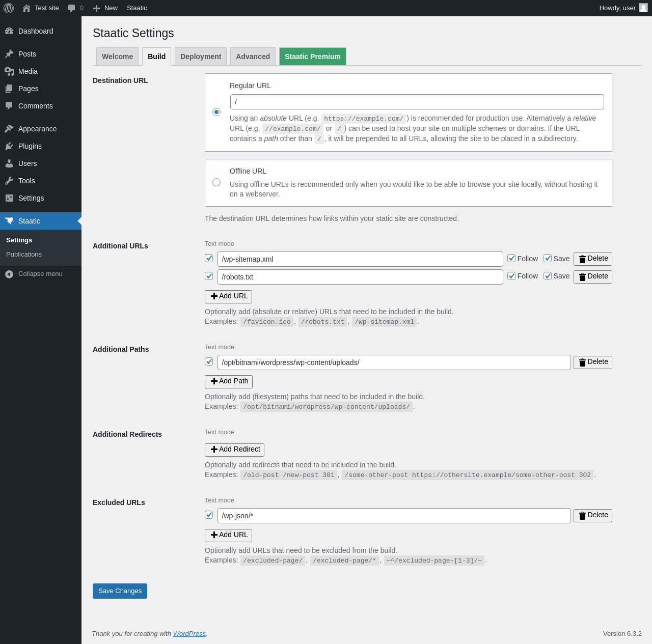Click the Save Changes button

click(120, 591)
